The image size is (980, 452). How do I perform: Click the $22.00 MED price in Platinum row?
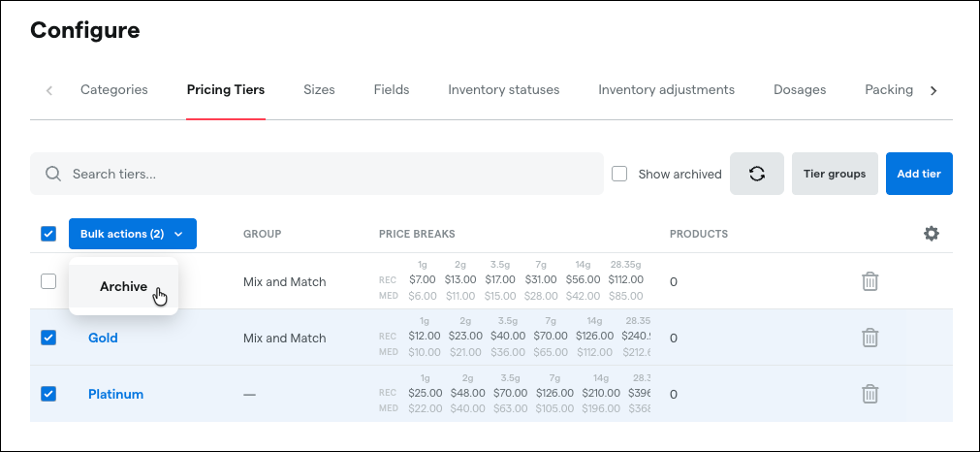click(425, 408)
